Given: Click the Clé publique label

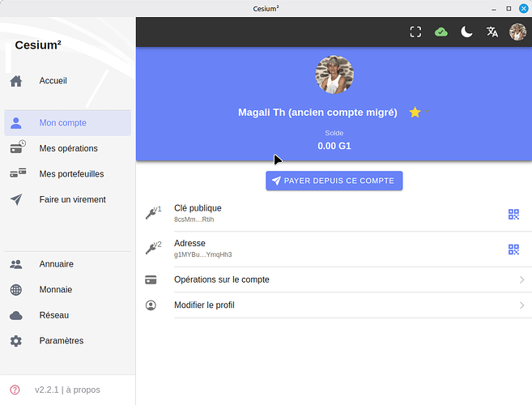Looking at the screenshot, I should point(198,208).
